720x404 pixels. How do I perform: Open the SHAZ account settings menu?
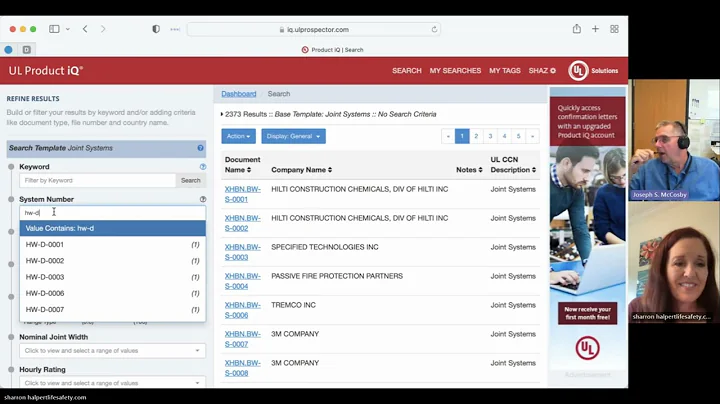(542, 71)
